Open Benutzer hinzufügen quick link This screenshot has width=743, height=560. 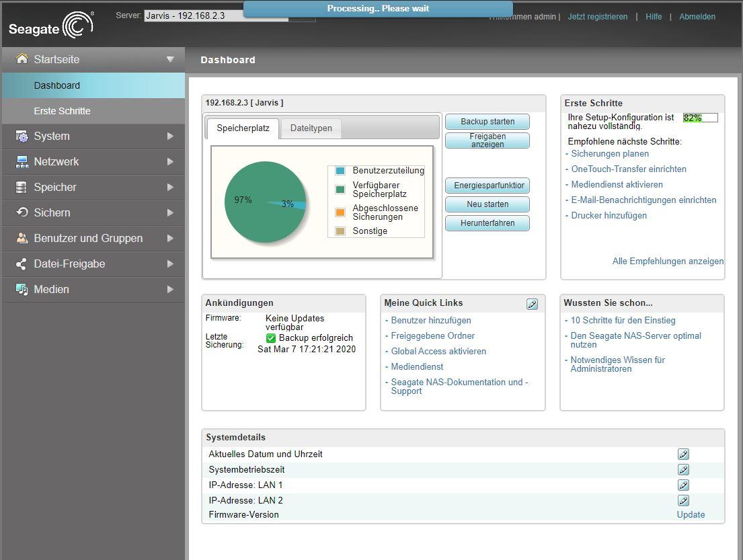[x=431, y=320]
